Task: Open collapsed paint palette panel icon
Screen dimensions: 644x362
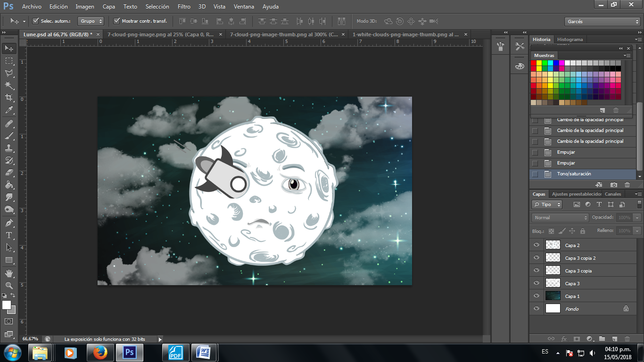Action: pos(520,66)
